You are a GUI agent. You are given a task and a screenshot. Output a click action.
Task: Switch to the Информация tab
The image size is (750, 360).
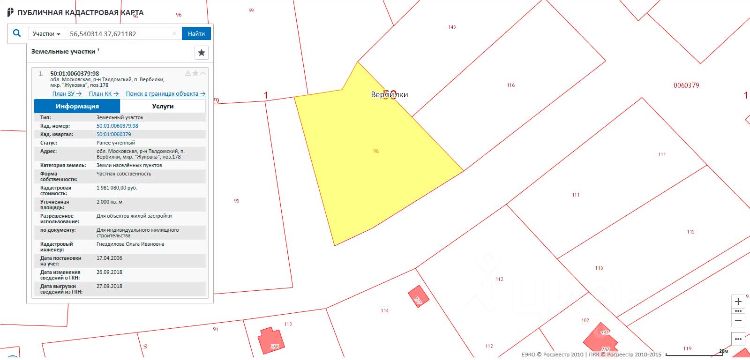tap(77, 106)
